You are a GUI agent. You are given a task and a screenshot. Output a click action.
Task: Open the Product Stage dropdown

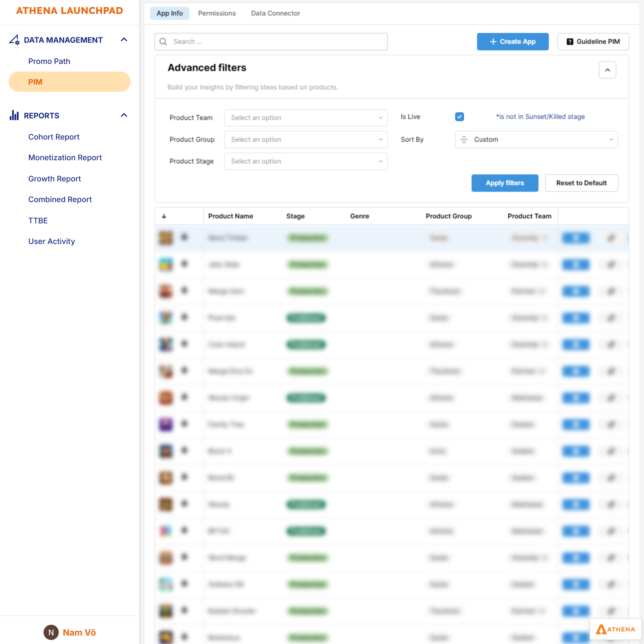pyautogui.click(x=306, y=161)
